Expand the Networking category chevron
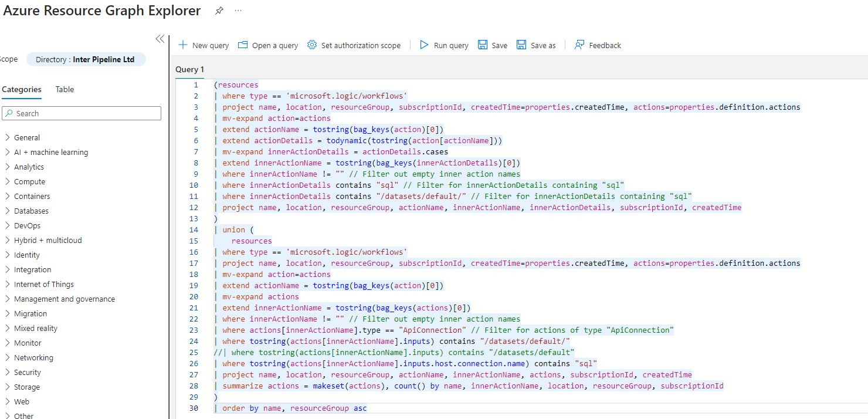868x419 pixels. (8, 357)
